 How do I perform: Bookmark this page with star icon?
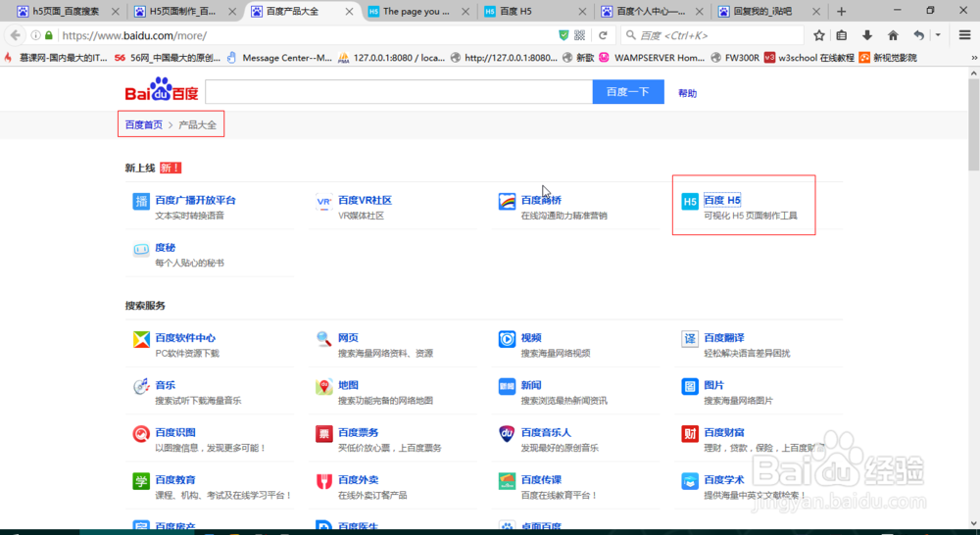[x=818, y=35]
